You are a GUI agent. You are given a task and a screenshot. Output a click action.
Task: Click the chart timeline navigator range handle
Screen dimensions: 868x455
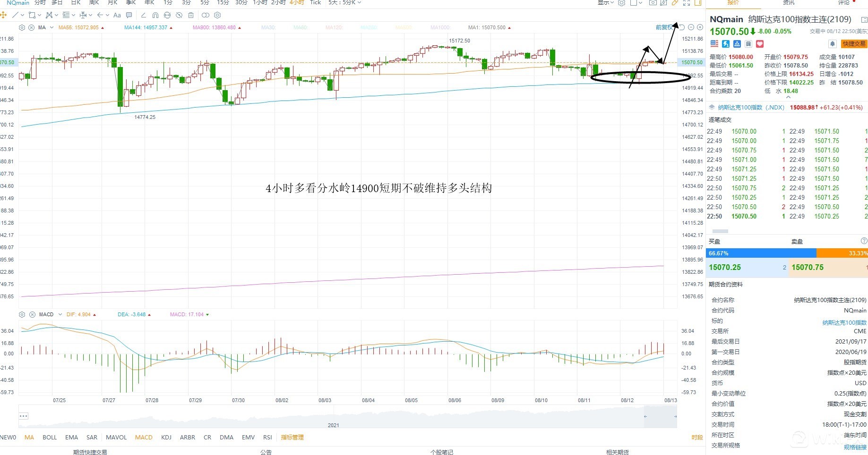tap(660, 416)
